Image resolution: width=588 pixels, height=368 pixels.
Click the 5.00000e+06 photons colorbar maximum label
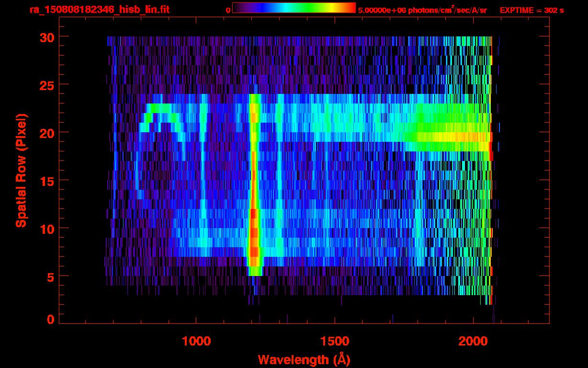pos(422,10)
